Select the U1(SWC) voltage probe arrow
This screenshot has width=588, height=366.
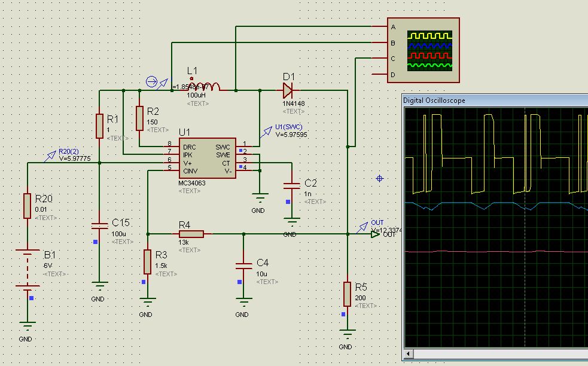coord(264,133)
